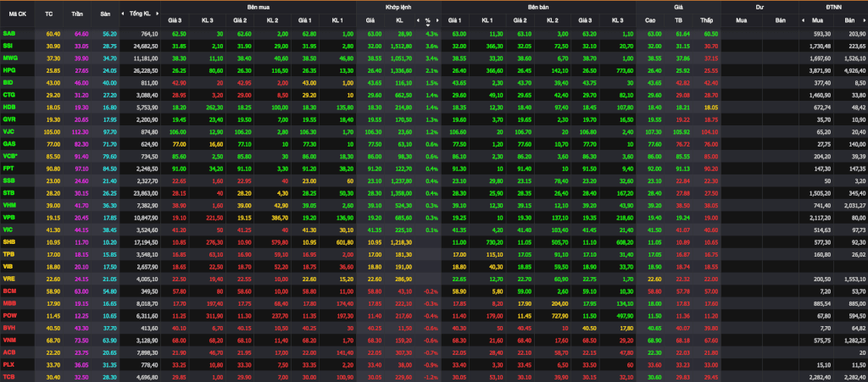The height and width of the screenshot is (382, 868).
Task: Click the Sàn column header
Action: click(105, 14)
